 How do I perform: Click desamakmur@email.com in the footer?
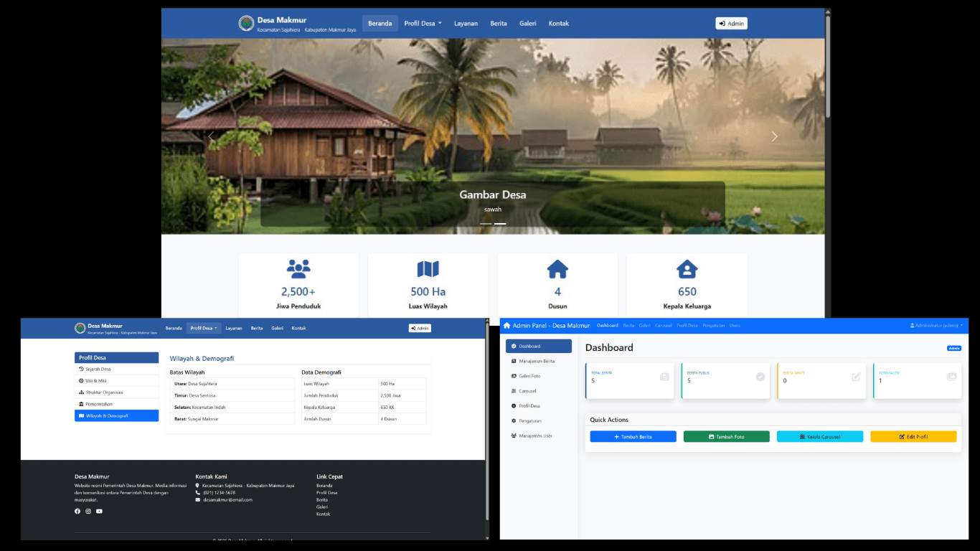[227, 500]
